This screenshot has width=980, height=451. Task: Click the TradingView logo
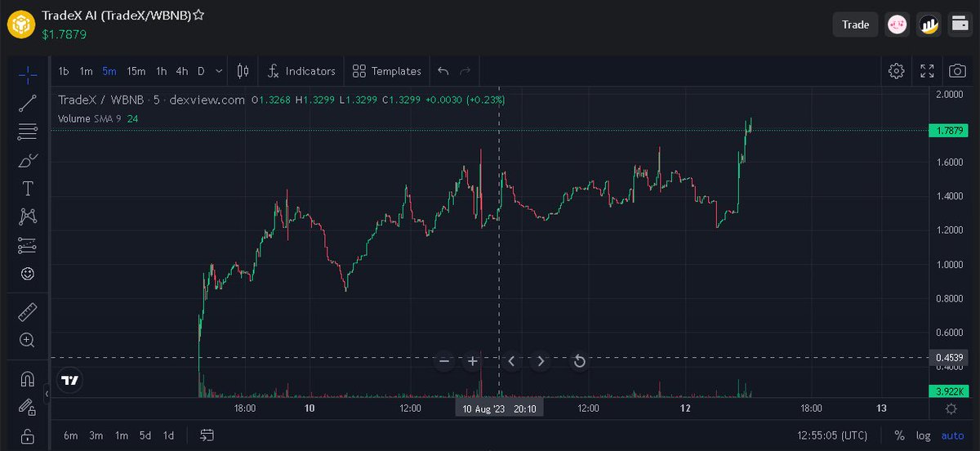pos(69,380)
